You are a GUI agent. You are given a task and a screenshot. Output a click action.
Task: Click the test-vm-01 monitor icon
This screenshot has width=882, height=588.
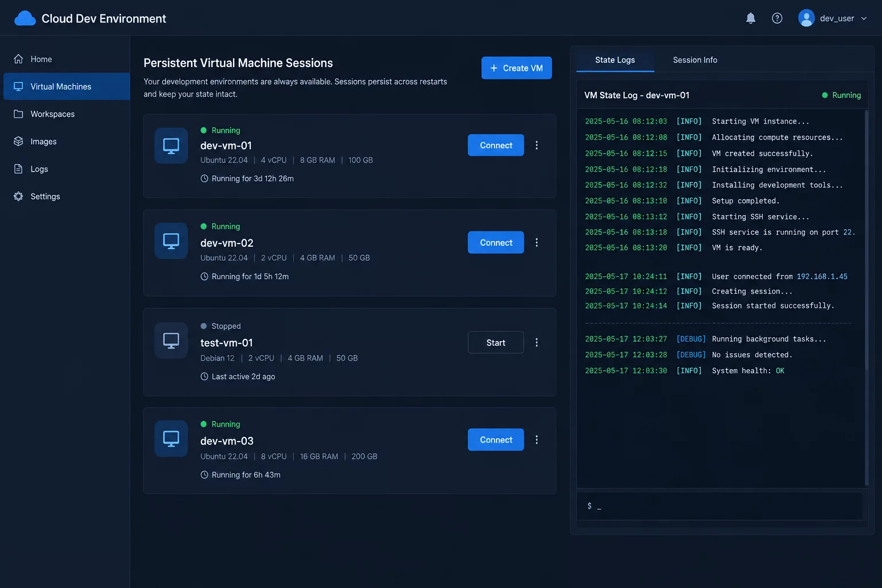tap(171, 341)
